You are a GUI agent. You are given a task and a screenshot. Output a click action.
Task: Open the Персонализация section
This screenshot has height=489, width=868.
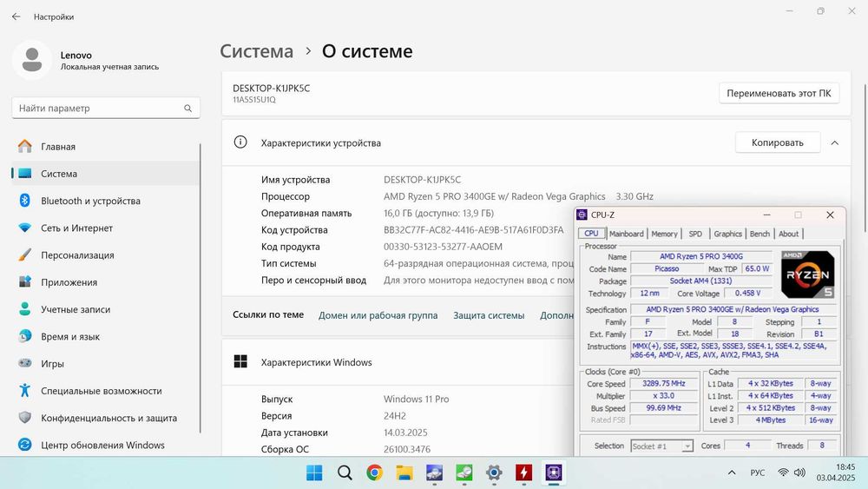pos(105,255)
